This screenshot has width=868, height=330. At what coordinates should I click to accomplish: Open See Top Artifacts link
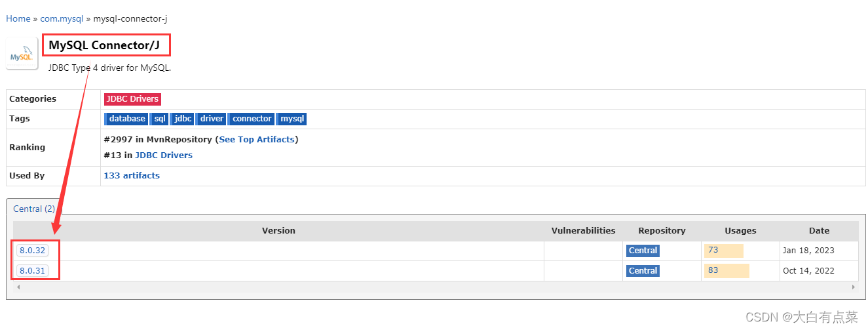coord(257,139)
